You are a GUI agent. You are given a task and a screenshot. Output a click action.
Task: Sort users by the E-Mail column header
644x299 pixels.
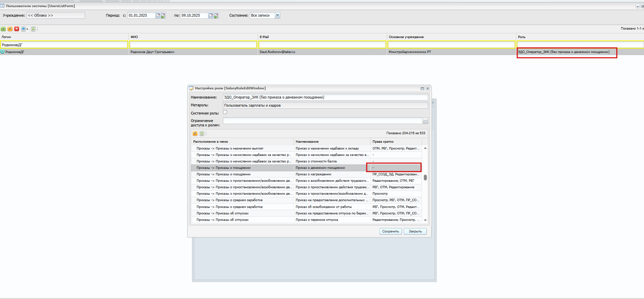[x=322, y=37]
